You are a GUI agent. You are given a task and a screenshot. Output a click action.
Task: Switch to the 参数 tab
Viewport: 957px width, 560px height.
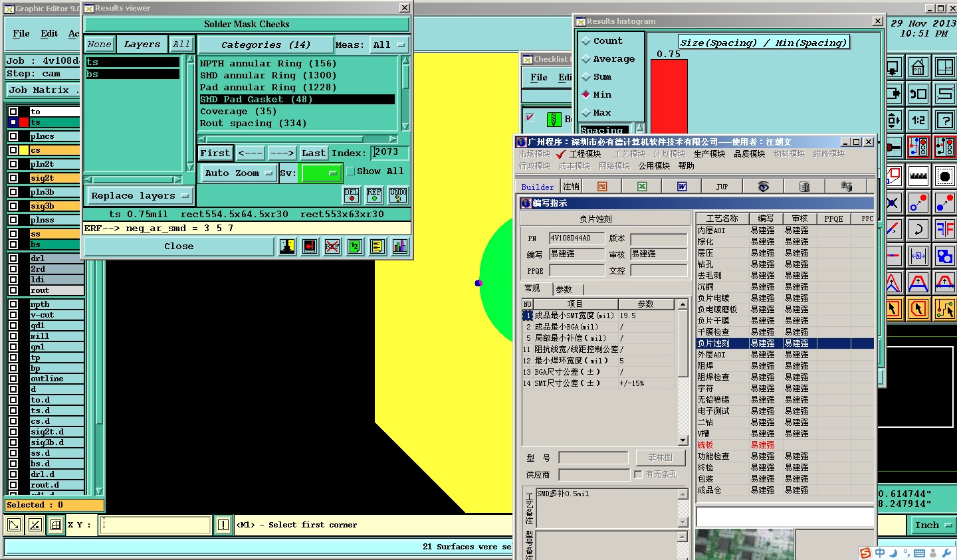click(x=564, y=290)
